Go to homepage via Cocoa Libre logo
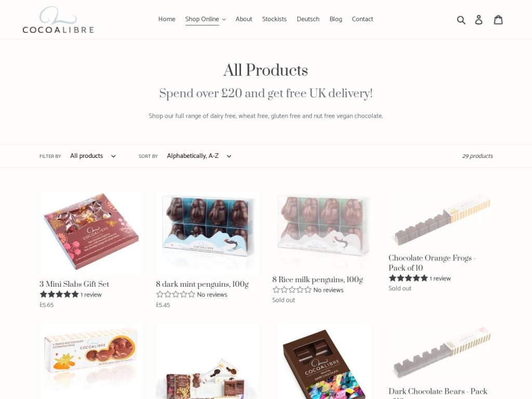Screen dimensions: 532x399 (x=58, y=20)
